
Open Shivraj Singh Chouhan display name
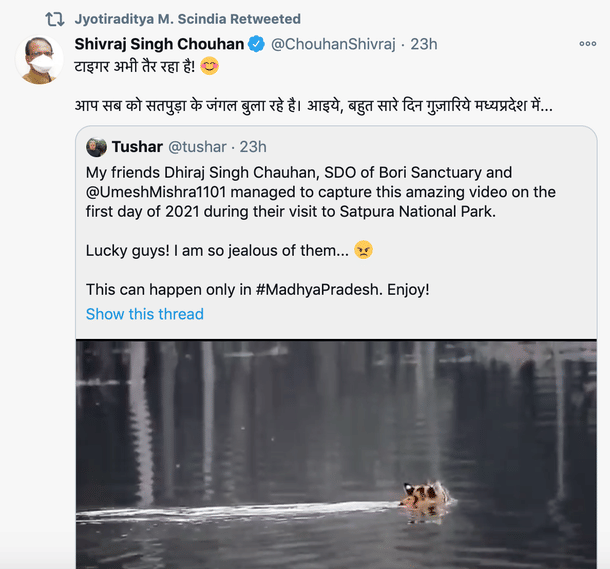click(x=159, y=44)
